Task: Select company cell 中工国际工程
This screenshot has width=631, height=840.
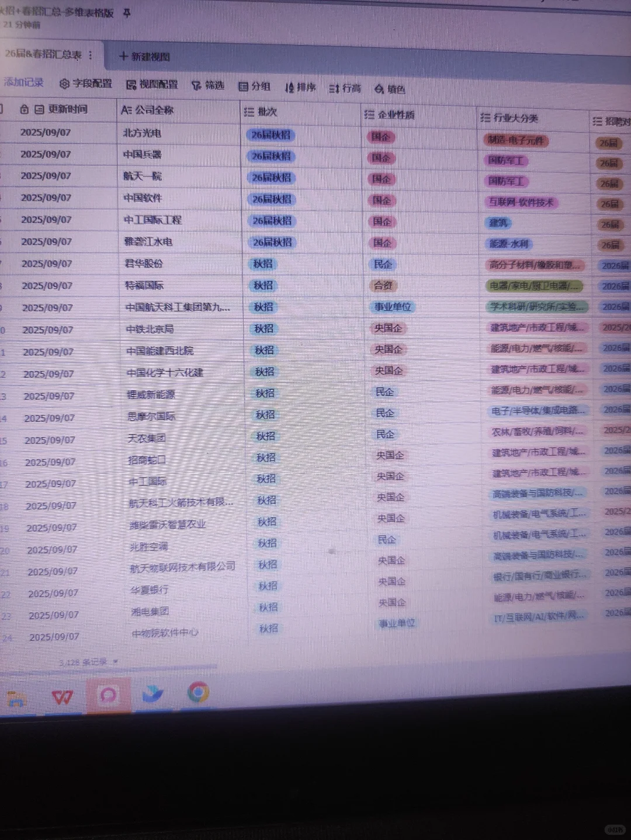Action: 152,220
